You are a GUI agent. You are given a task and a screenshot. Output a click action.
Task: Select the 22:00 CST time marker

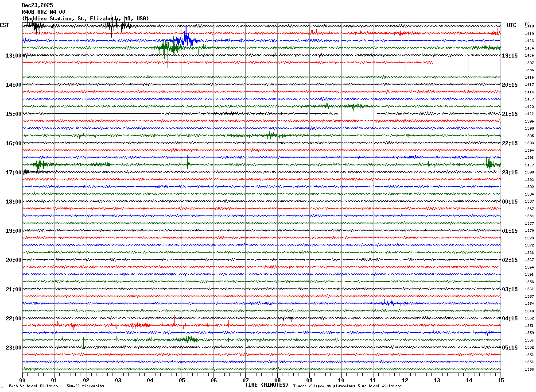[x=13, y=319]
